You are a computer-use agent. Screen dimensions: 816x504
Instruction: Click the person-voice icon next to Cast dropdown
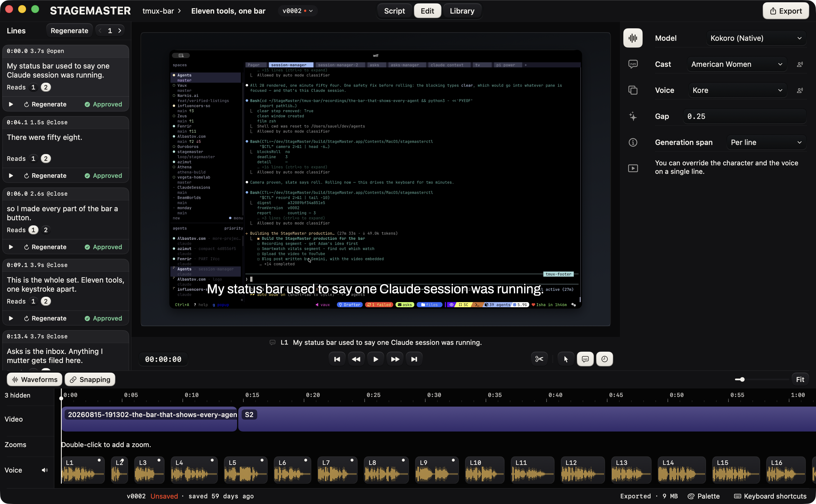(x=800, y=64)
